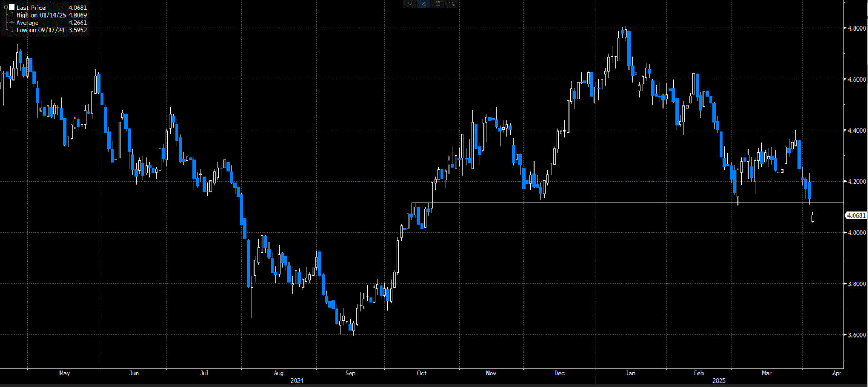Click the Jul label on time axis
This screenshot has width=868, height=387.
pos(204,374)
